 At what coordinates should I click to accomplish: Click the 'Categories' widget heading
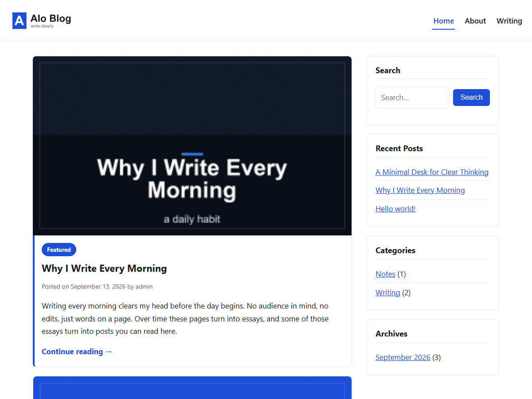point(395,250)
